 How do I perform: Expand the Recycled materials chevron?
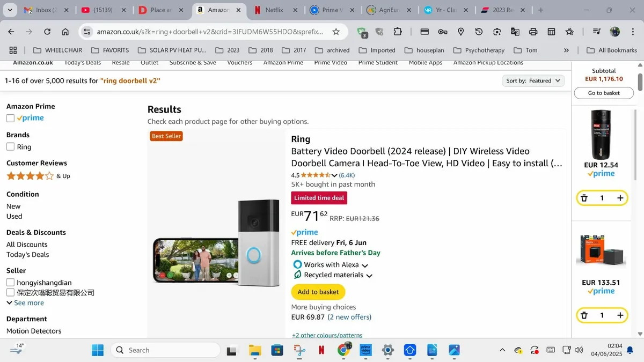tap(369, 276)
